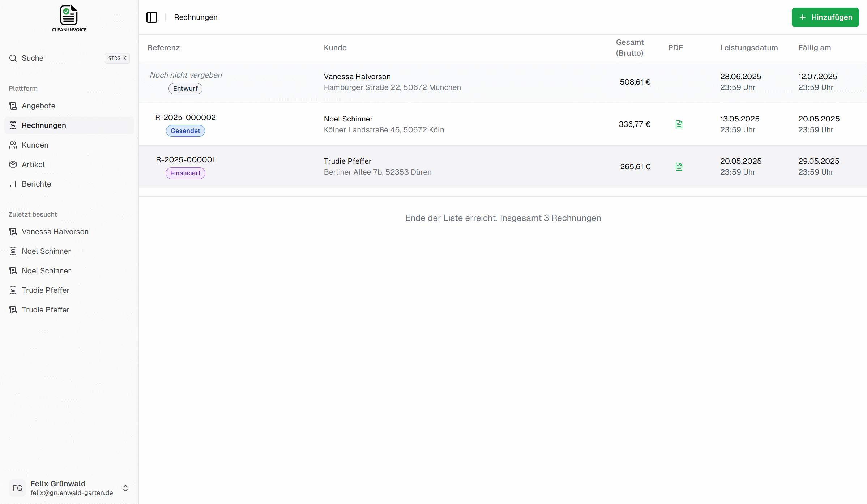Open first recently visited Noel Schinner entry
Viewport: 867px width, 504px height.
[x=69, y=251]
